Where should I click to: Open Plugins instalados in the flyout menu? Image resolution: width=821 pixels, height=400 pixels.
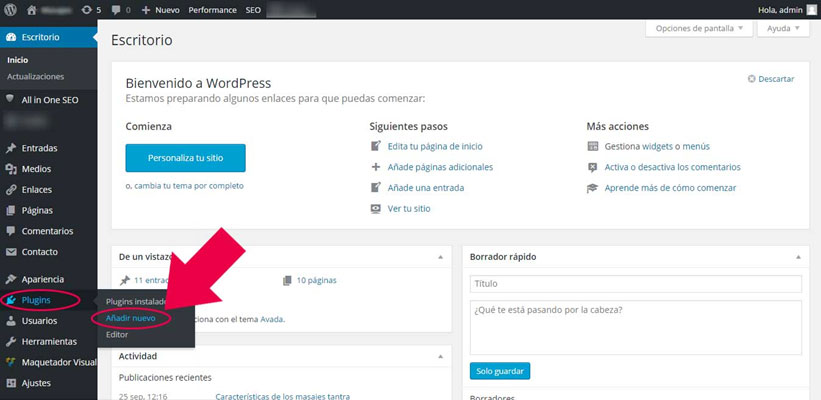click(136, 302)
